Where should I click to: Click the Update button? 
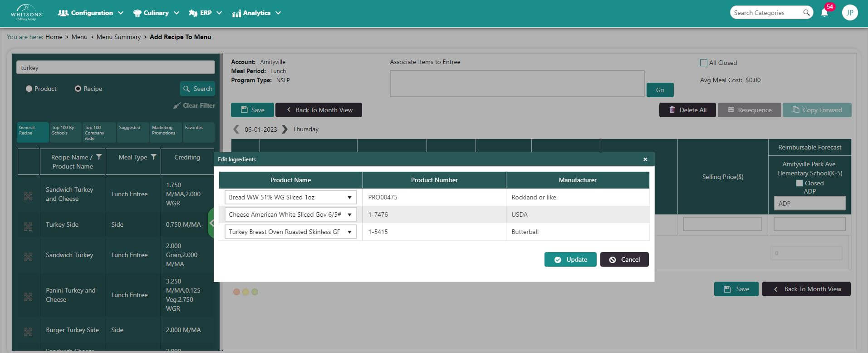(x=570, y=259)
